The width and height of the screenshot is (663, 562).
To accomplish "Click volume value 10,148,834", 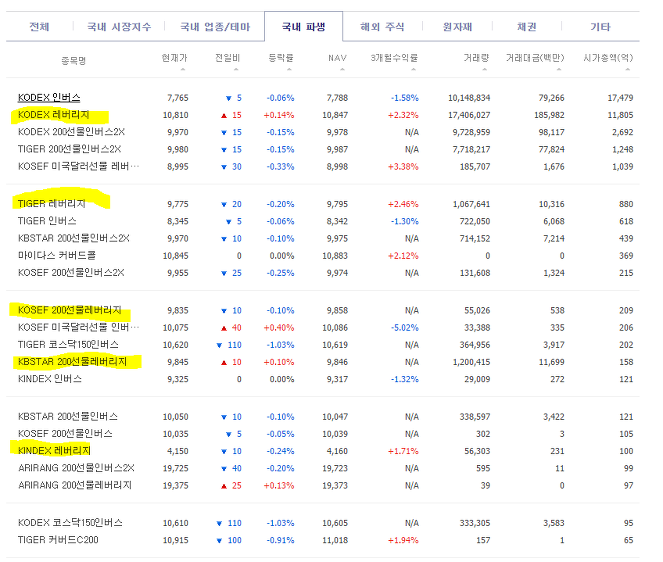I will click(x=469, y=98).
